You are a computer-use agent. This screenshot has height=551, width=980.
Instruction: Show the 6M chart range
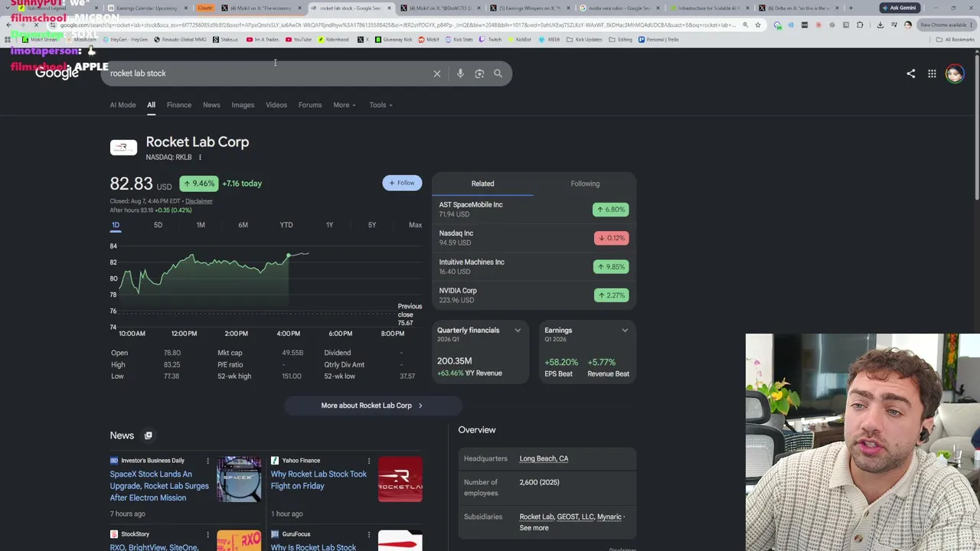tap(243, 225)
